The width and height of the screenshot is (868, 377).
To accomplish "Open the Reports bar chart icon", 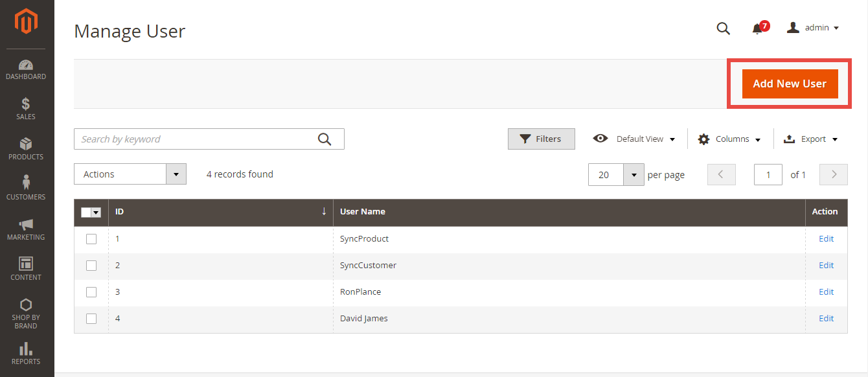I will pyautogui.click(x=26, y=350).
